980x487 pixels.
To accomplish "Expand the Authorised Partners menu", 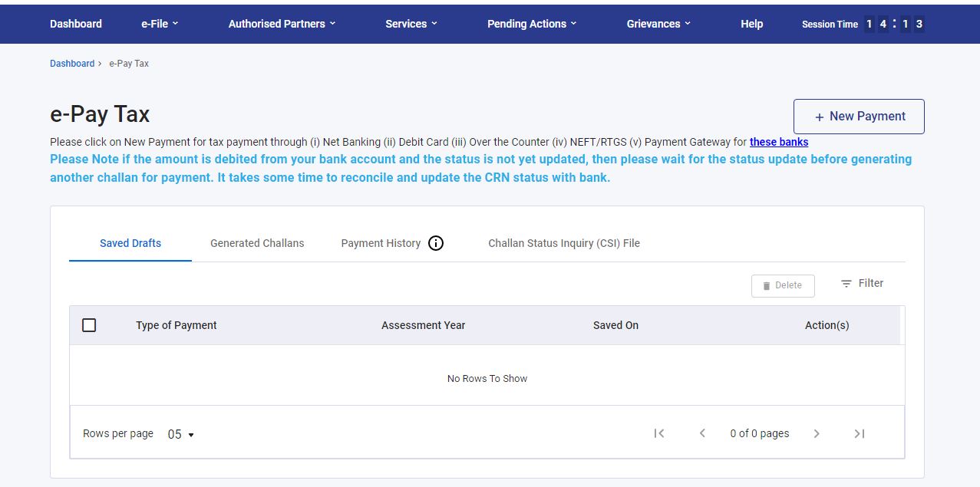I will tap(282, 24).
